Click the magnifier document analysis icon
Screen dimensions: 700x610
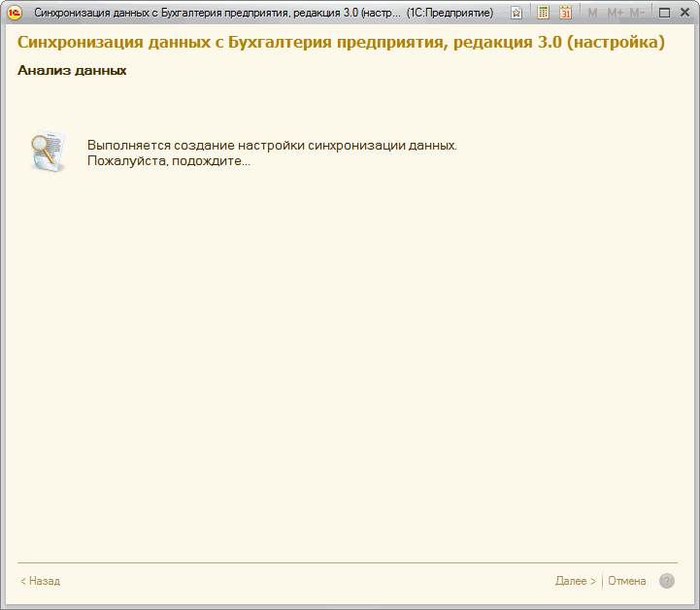49,152
